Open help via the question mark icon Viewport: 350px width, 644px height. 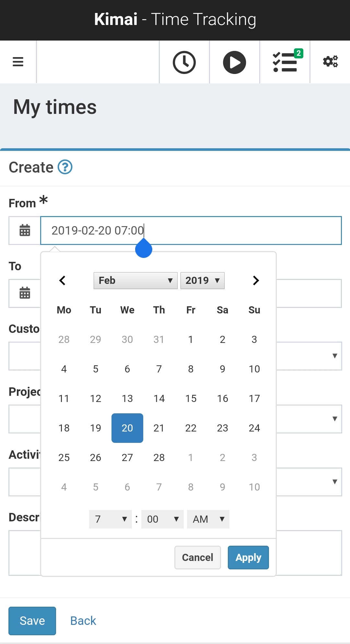64,167
